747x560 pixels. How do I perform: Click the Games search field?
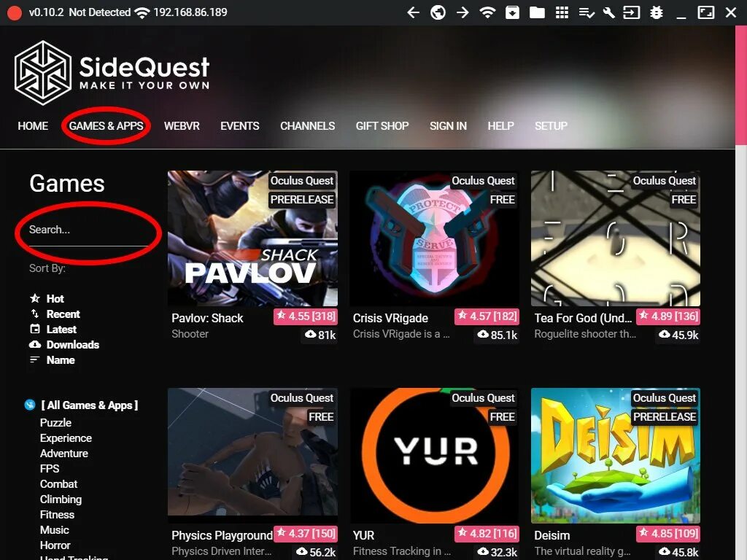coord(88,230)
